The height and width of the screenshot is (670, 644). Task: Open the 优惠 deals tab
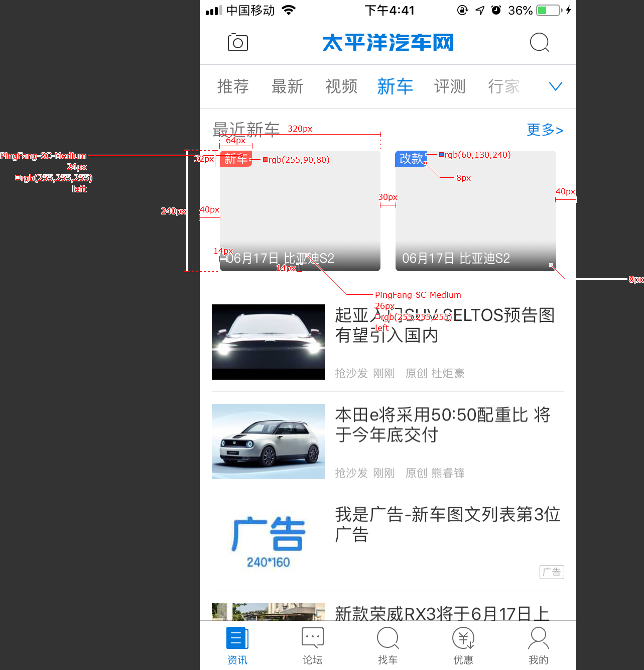tap(463, 646)
